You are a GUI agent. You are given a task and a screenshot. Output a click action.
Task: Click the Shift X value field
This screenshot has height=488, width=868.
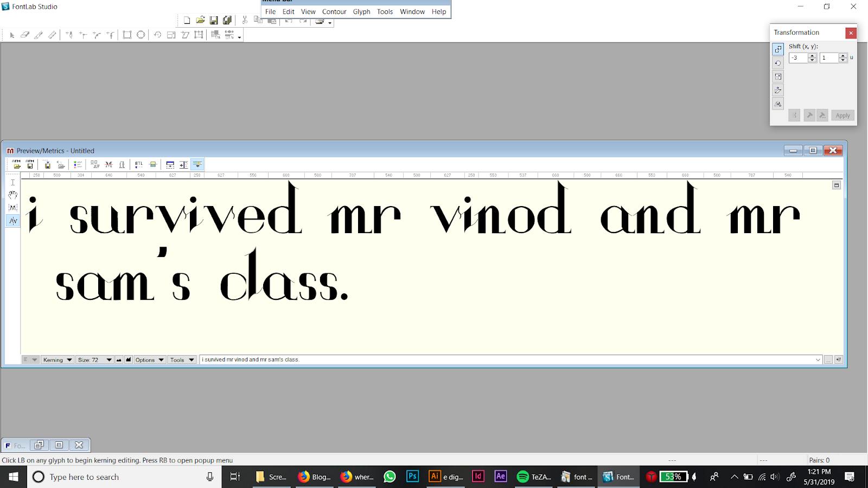798,58
